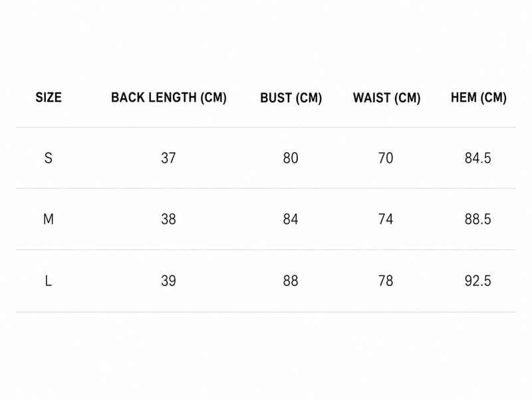Select the L size row label
The height and width of the screenshot is (399, 532).
(x=49, y=281)
